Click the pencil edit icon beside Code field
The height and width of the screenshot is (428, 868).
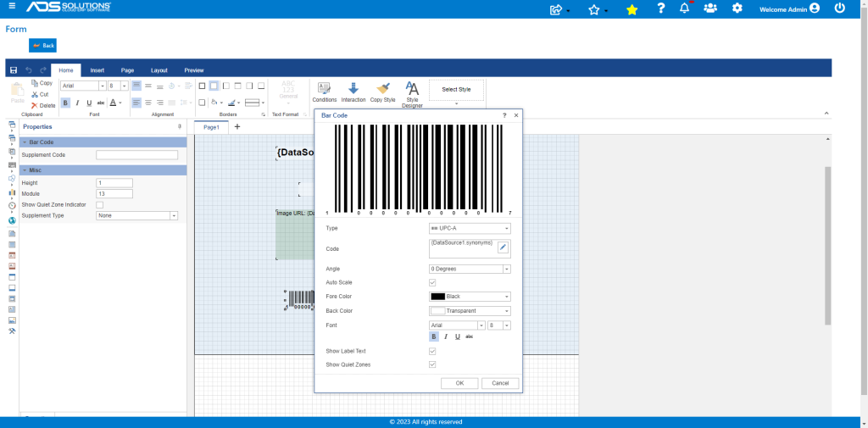[x=503, y=247]
